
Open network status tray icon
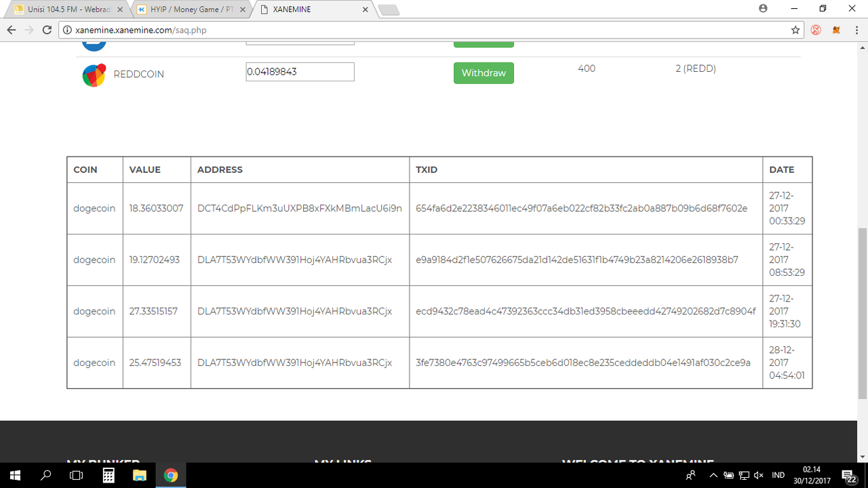(x=744, y=475)
